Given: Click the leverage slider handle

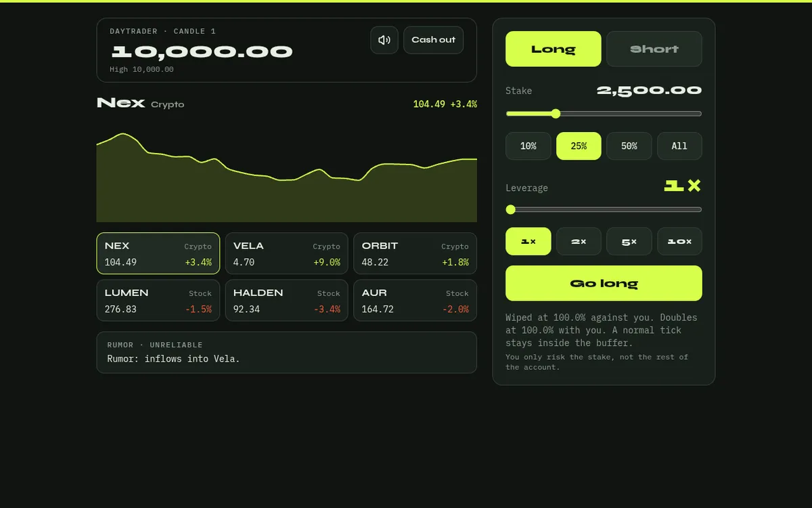Looking at the screenshot, I should pos(511,210).
